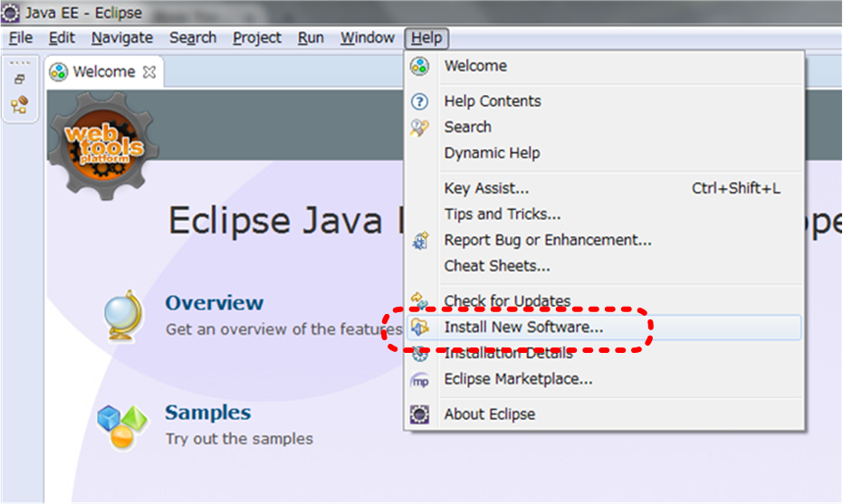The image size is (843, 504).
Task: Open the Project menu
Action: [x=256, y=38]
